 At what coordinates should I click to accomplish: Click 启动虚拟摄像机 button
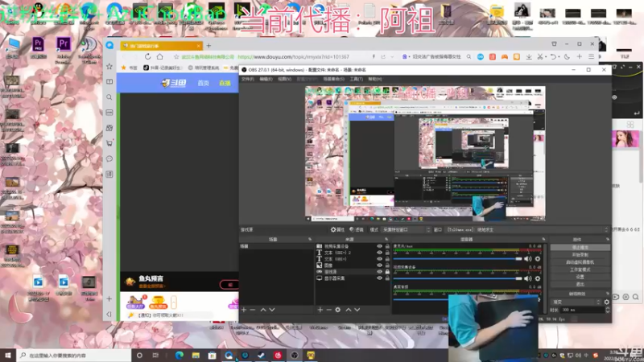click(x=580, y=262)
